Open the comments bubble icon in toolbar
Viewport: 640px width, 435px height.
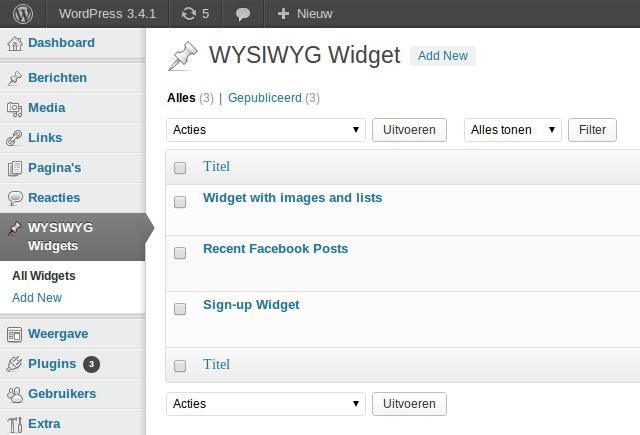click(x=243, y=14)
